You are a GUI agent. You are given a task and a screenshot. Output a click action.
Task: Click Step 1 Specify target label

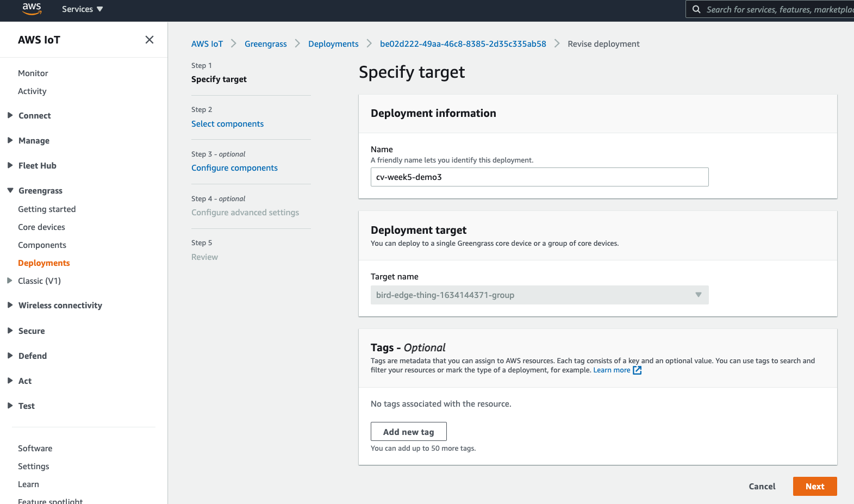click(219, 79)
